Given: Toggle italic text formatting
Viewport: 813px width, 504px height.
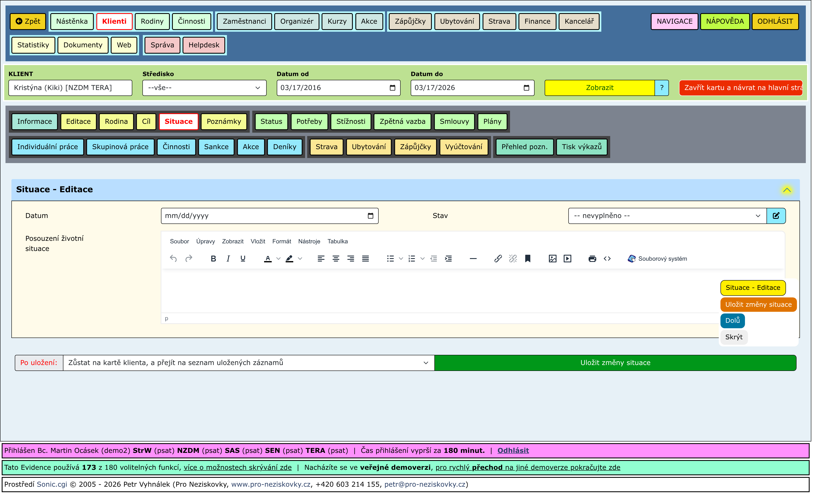Looking at the screenshot, I should 228,259.
